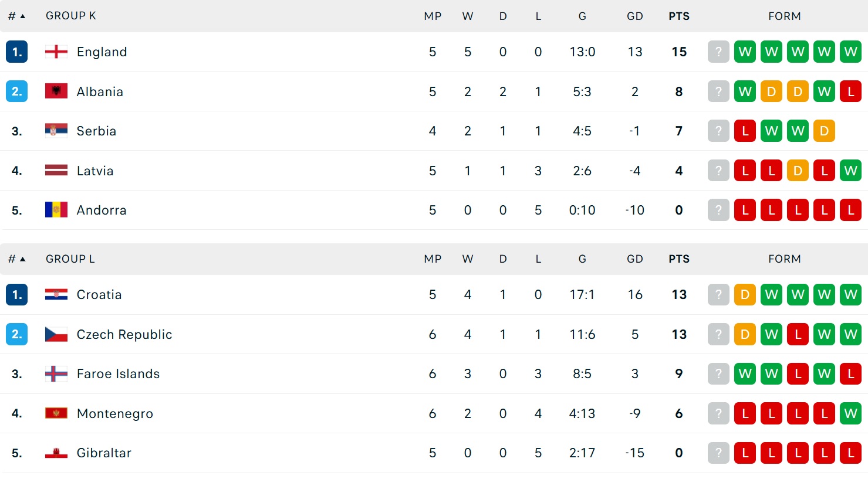Sort Group K by PTS column

tap(679, 16)
